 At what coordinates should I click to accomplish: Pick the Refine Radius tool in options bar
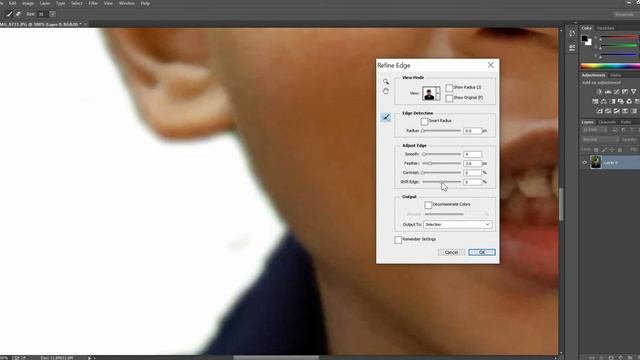9,14
